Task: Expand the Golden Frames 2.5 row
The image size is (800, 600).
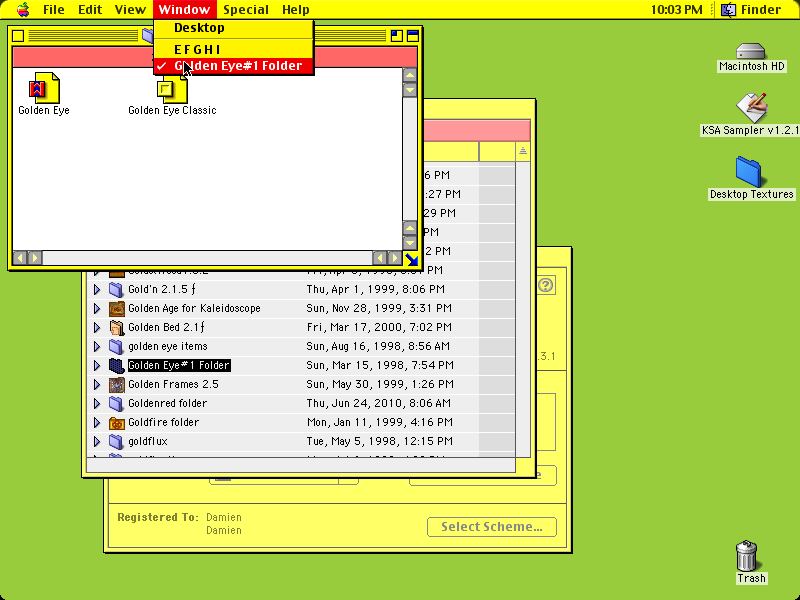Action: click(97, 384)
